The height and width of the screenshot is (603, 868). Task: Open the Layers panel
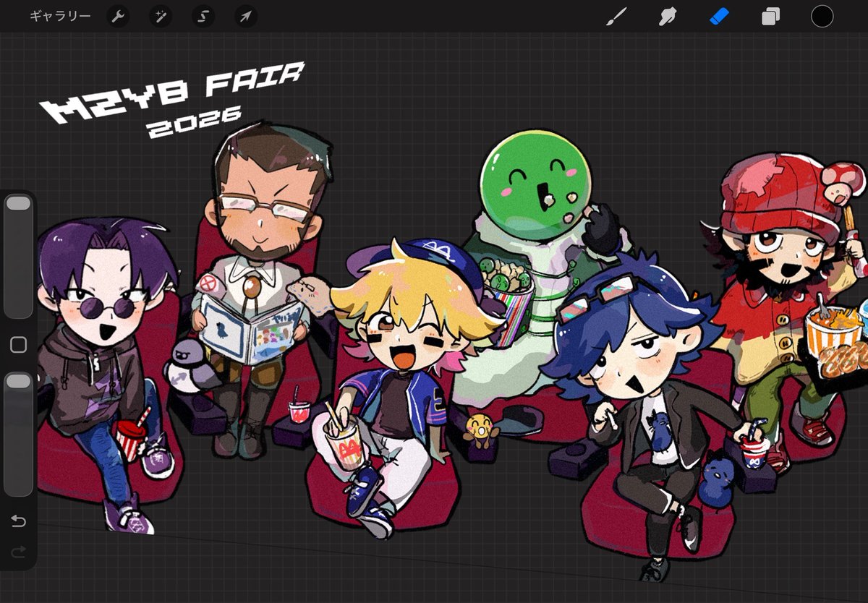pyautogui.click(x=771, y=16)
